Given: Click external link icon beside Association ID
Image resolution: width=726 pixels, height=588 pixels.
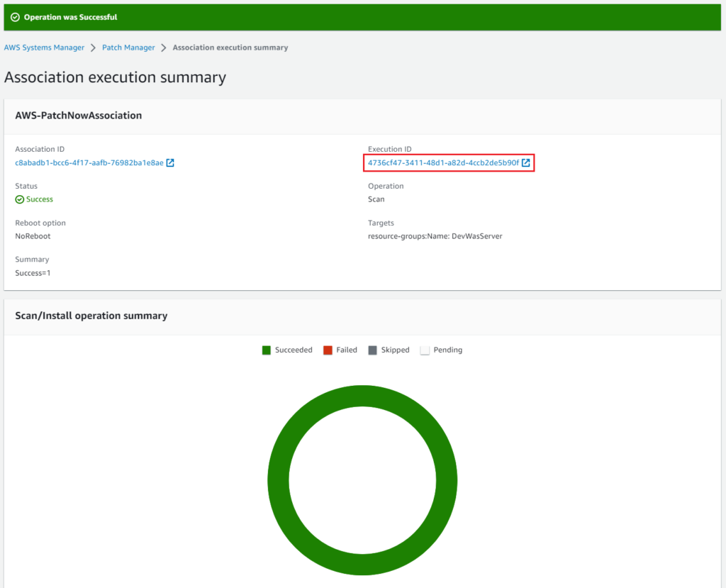Looking at the screenshot, I should [170, 163].
